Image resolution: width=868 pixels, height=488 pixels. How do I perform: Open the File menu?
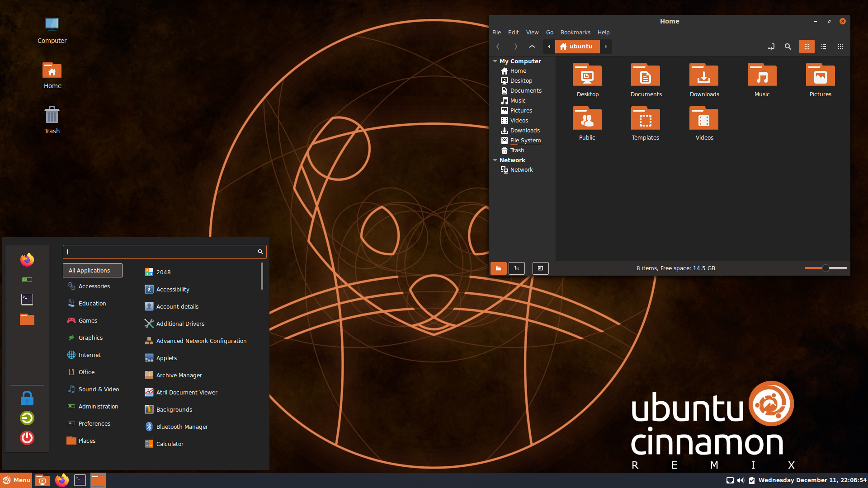tap(496, 33)
